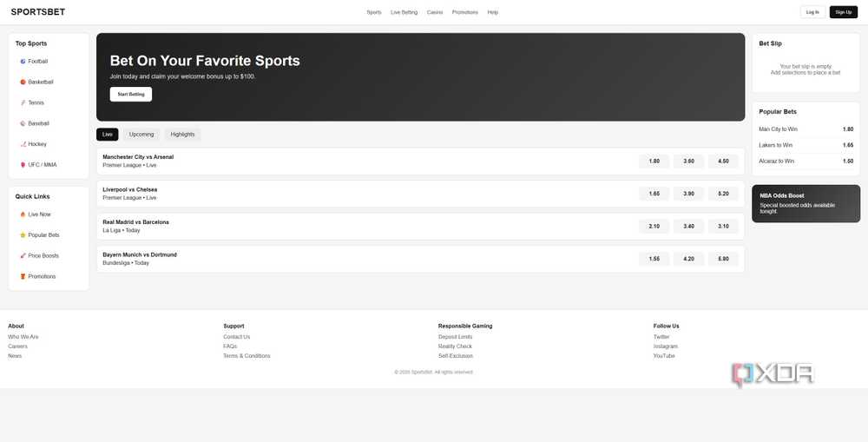Switch to the Highlights tab
Image resolution: width=868 pixels, height=442 pixels.
point(182,135)
